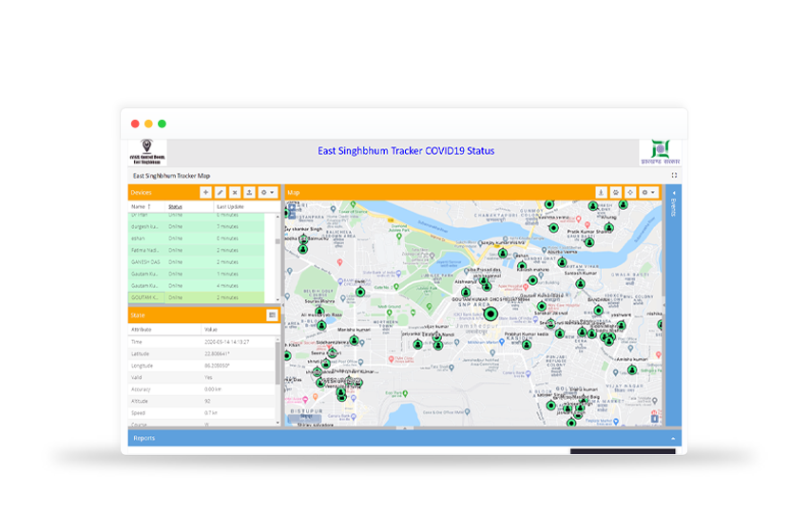Click large selected GOUTAM KUMAR GHOSH map marker
Screen dimensions: 808x532
pyautogui.click(x=491, y=313)
